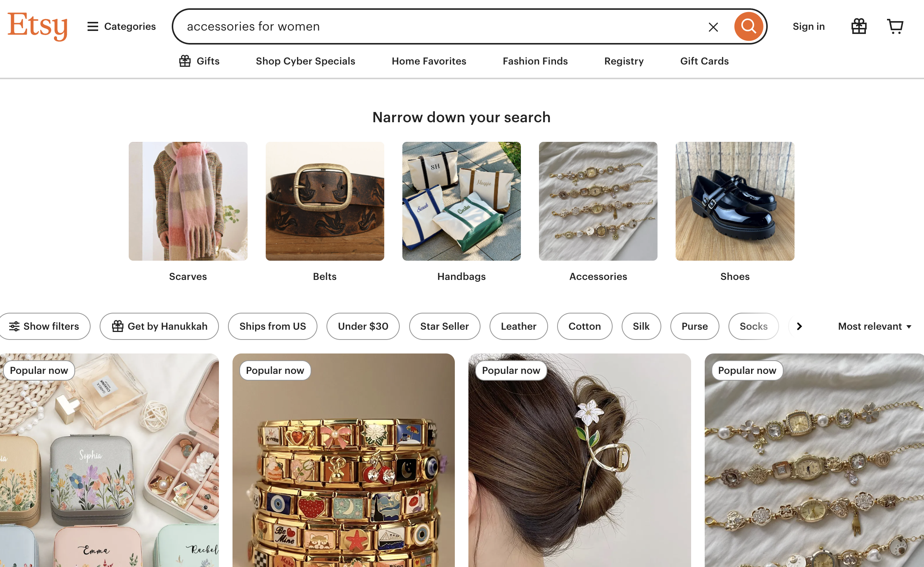Open the shopping cart icon
Viewport: 924px width, 567px height.
[895, 26]
